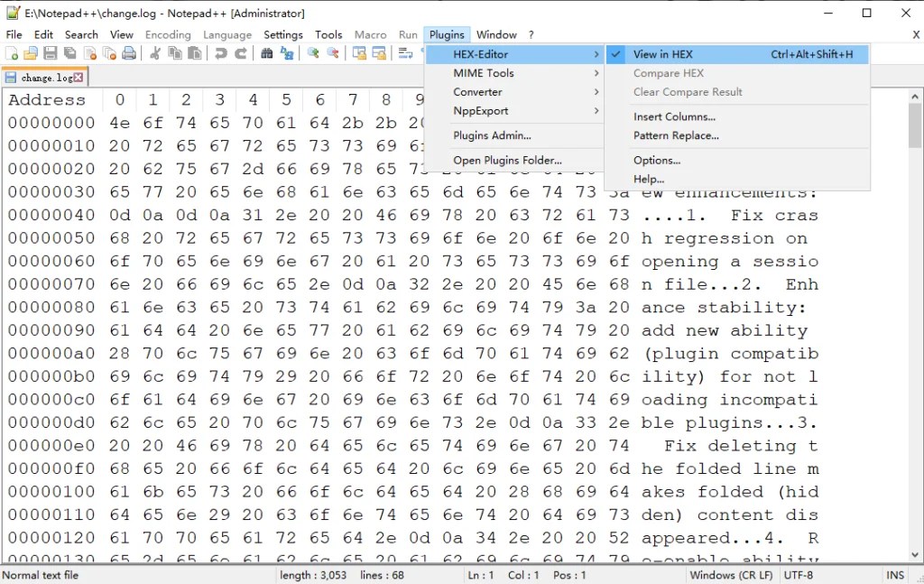Click the Save All toolbar icon
This screenshot has width=924, height=584.
click(70, 53)
